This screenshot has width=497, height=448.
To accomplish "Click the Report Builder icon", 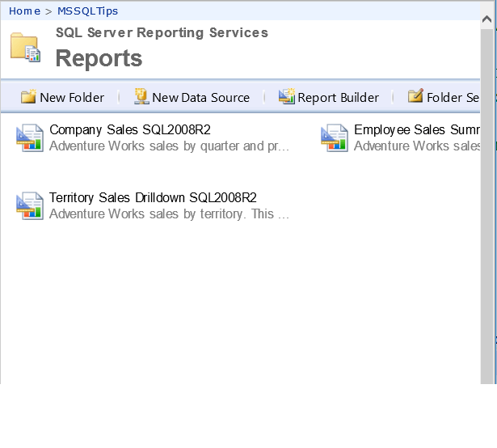I will [287, 96].
